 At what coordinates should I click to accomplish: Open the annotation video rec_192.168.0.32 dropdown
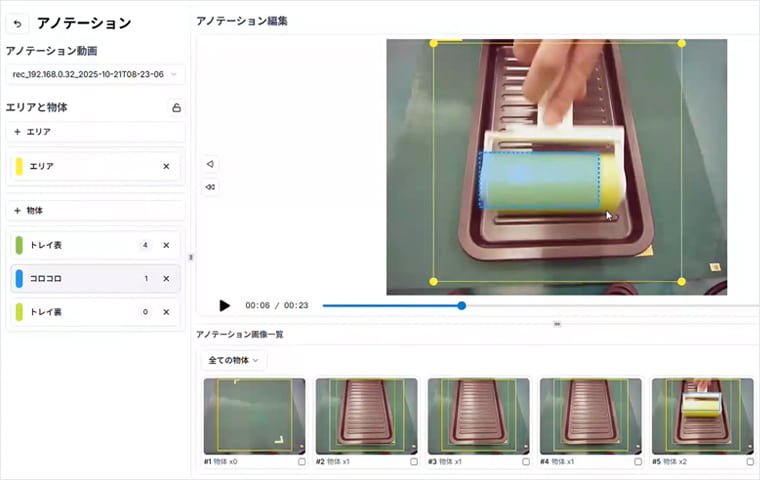click(x=95, y=74)
